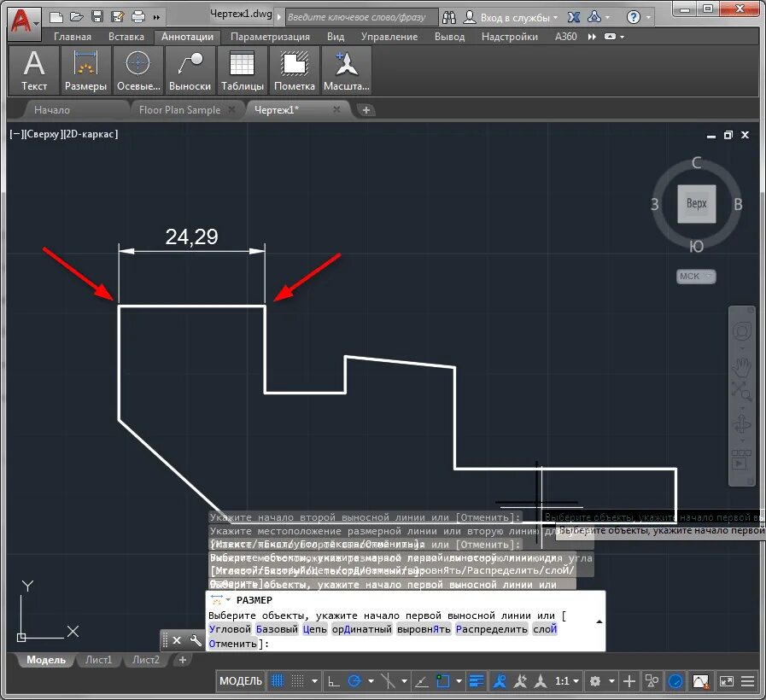Click the navigation wheel on navigation bar
This screenshot has height=700, width=766.
(x=741, y=331)
